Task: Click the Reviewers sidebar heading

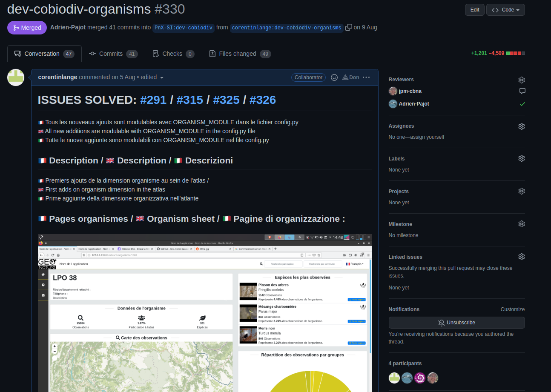Action: 401,80
